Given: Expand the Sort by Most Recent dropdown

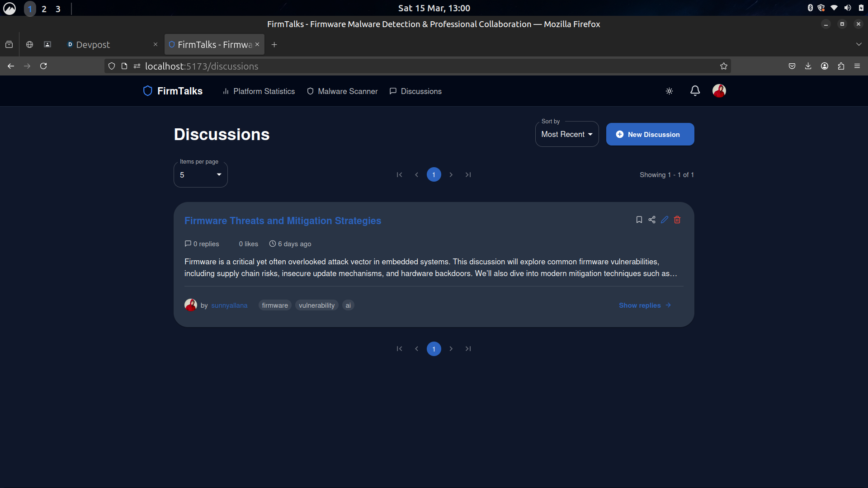Looking at the screenshot, I should coord(566,134).
